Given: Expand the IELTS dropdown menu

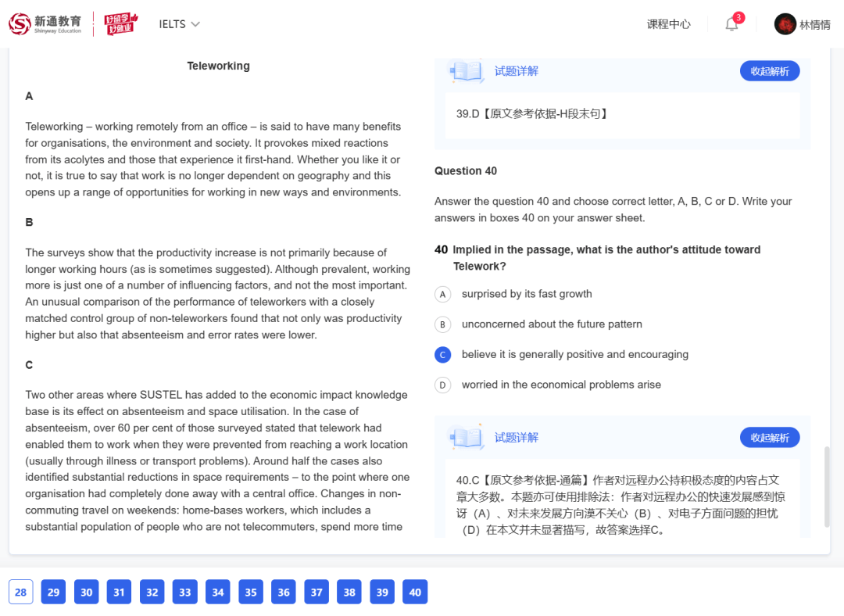Looking at the screenshot, I should point(179,24).
